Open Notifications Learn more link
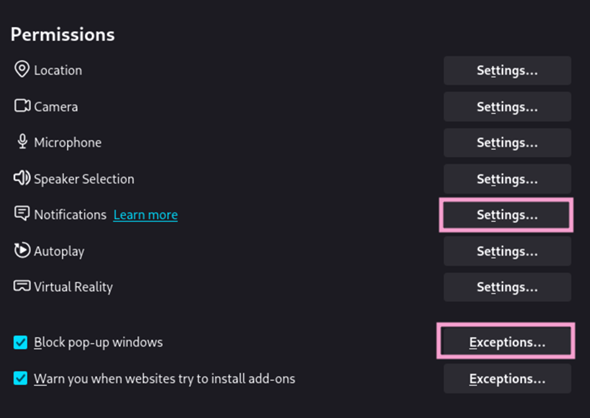Viewport: 590px width, 418px height. 146,215
